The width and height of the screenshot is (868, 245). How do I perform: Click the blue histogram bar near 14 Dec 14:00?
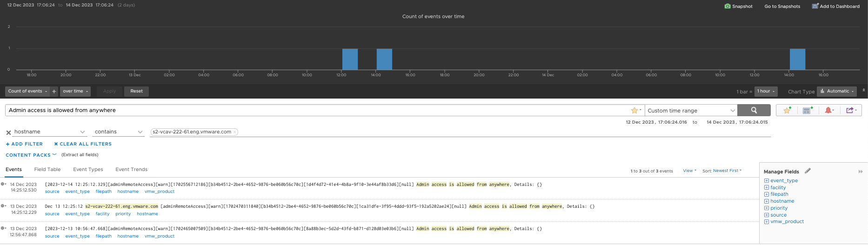(x=797, y=59)
